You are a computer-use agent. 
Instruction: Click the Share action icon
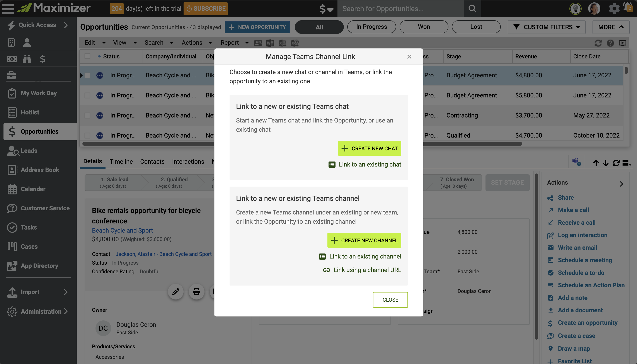click(x=550, y=198)
